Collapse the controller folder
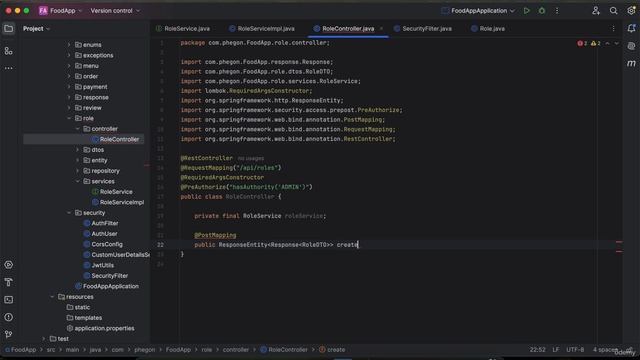The width and height of the screenshot is (640, 360). tap(77, 129)
